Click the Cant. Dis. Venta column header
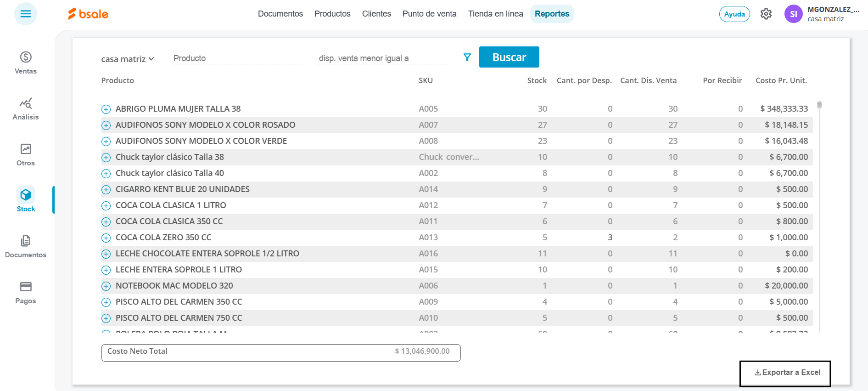Image resolution: width=868 pixels, height=391 pixels. pyautogui.click(x=648, y=80)
